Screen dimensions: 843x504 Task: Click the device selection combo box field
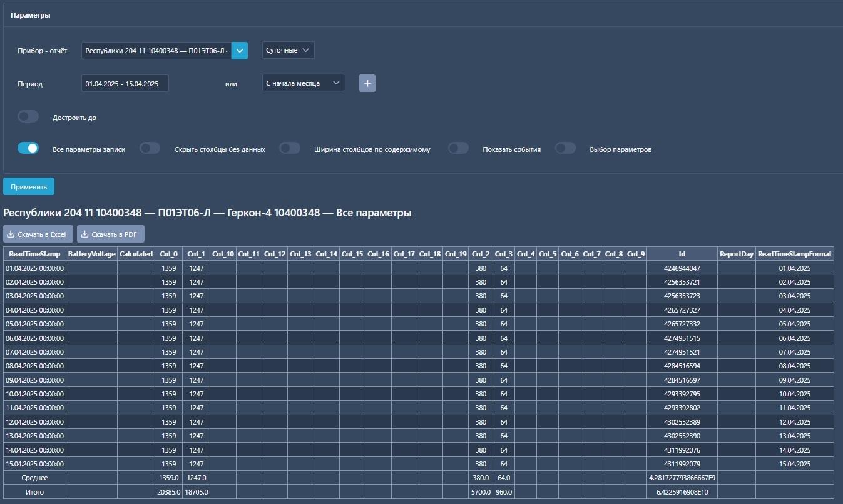[156, 50]
